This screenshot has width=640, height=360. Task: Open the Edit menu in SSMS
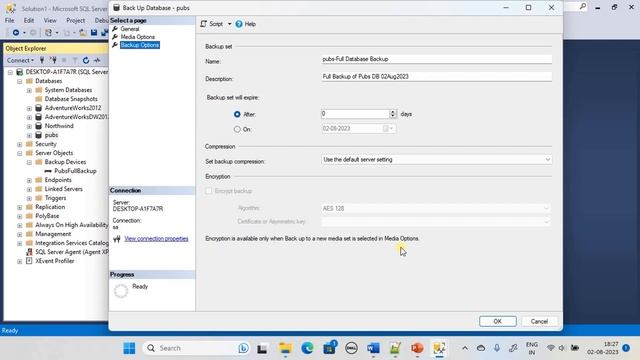coord(29,20)
